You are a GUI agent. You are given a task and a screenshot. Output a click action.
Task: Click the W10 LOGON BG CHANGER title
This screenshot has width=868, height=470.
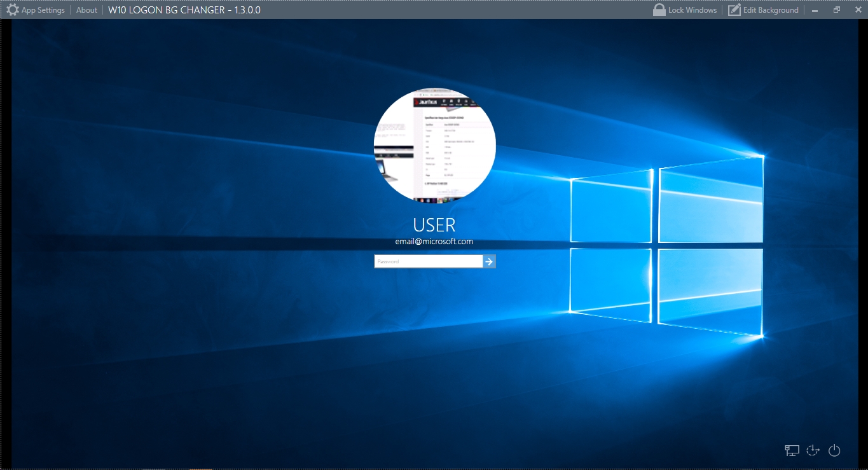184,10
